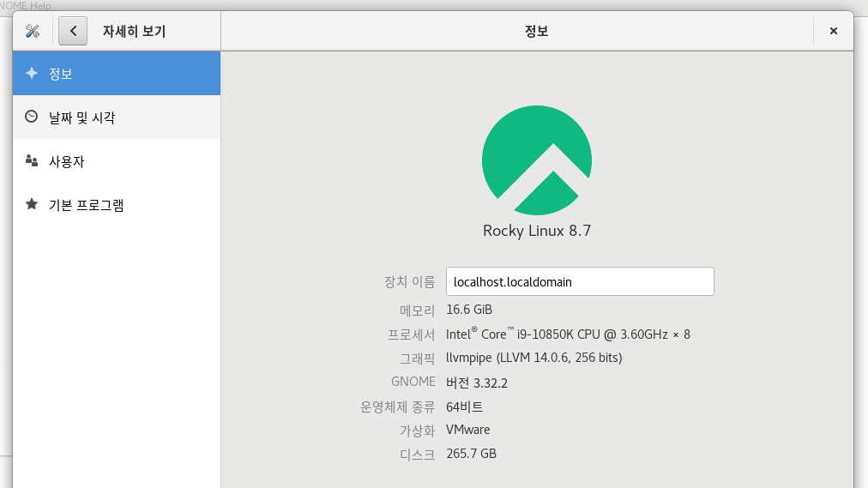
Task: Click the clock icon beside 날짜 및 시각
Action: pyautogui.click(x=32, y=117)
